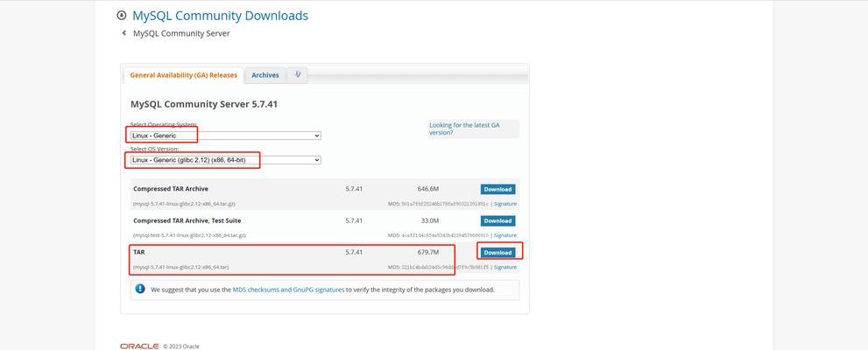Switch to the Archives tab
868x350 pixels.
[265, 75]
